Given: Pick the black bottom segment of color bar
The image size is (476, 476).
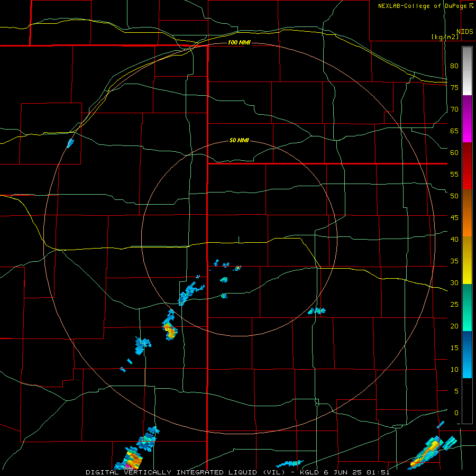Looking at the screenshot, I should pyautogui.click(x=467, y=401).
